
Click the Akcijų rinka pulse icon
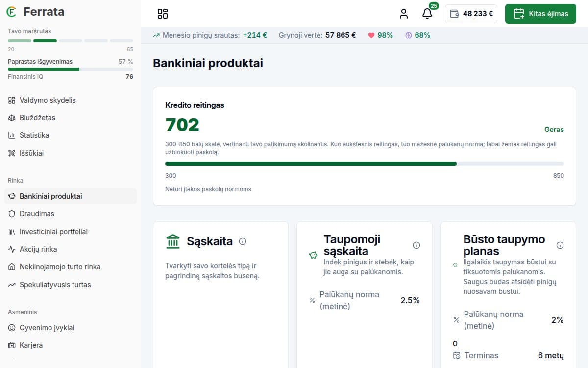(12, 249)
